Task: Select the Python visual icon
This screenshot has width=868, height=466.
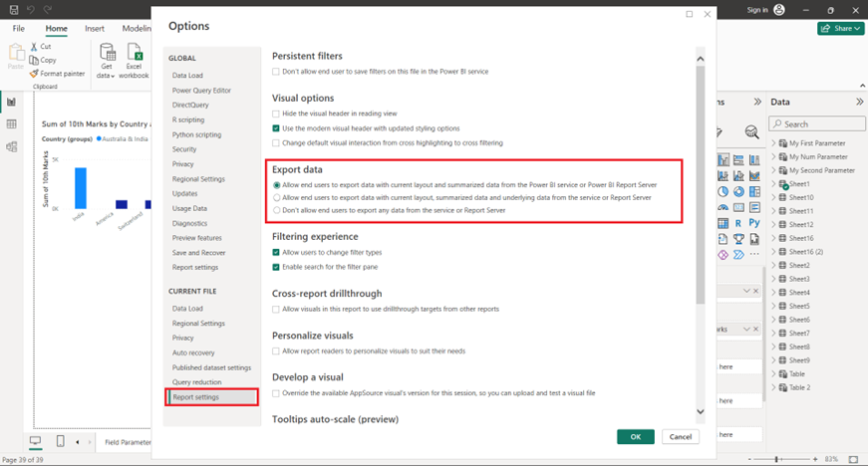Action: pyautogui.click(x=755, y=224)
